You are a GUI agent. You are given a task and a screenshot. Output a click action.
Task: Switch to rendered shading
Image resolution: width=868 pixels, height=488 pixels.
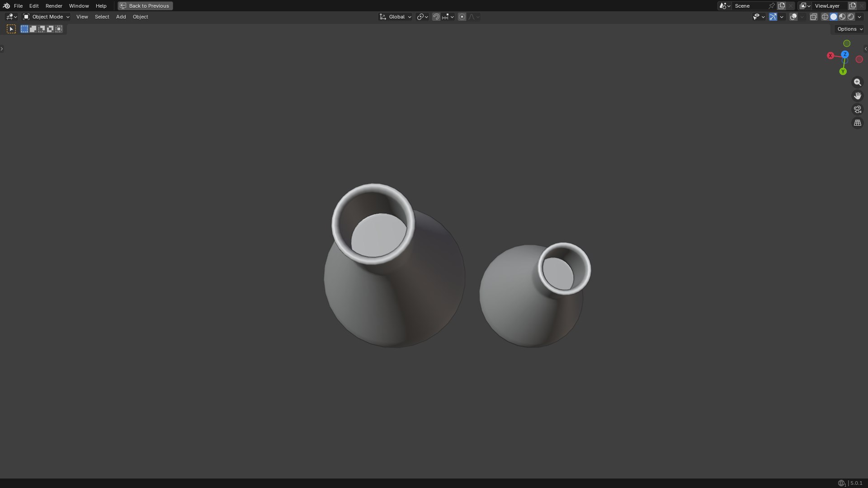(x=851, y=17)
